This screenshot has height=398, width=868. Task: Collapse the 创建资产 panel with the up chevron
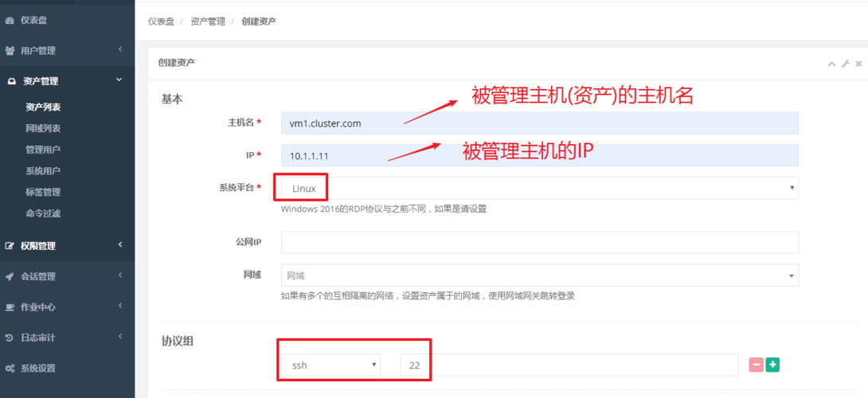(831, 64)
